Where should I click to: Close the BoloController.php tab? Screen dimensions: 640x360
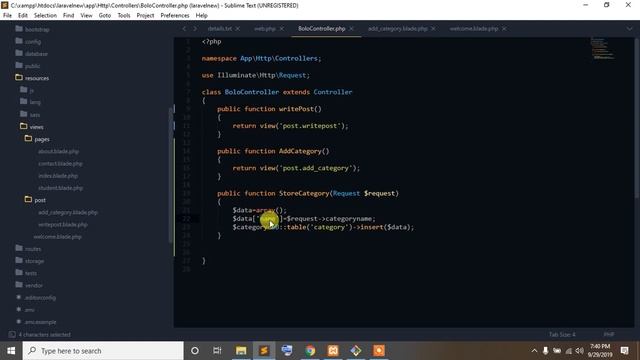coord(351,29)
